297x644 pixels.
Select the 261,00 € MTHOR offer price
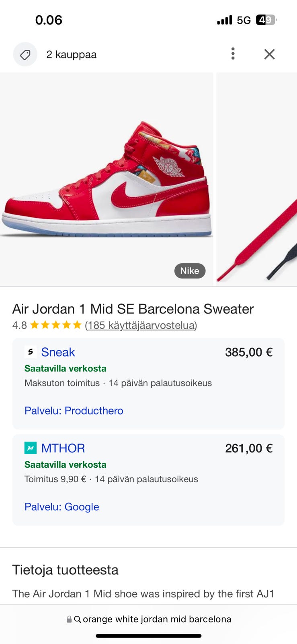pyautogui.click(x=249, y=448)
